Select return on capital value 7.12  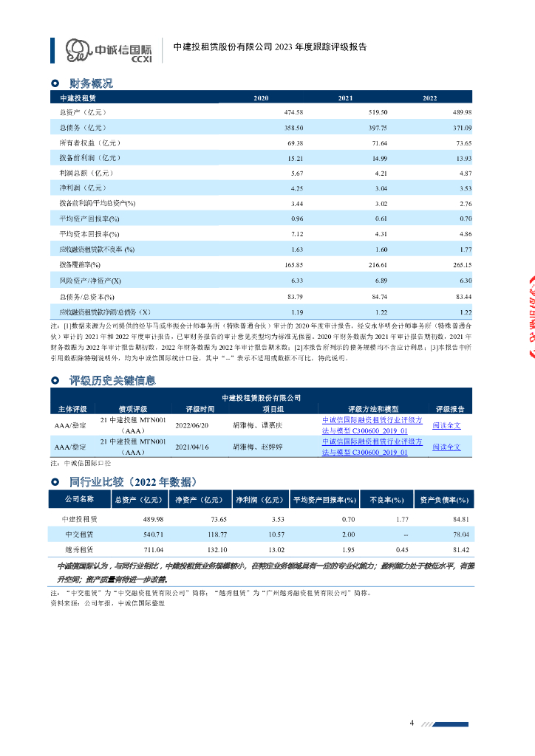tap(297, 234)
